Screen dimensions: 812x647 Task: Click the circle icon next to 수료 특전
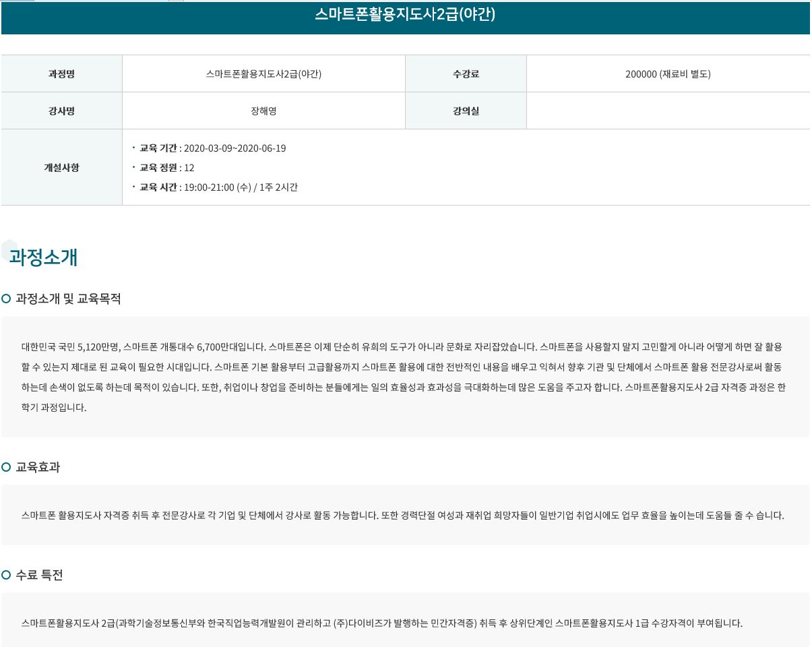(x=6, y=575)
